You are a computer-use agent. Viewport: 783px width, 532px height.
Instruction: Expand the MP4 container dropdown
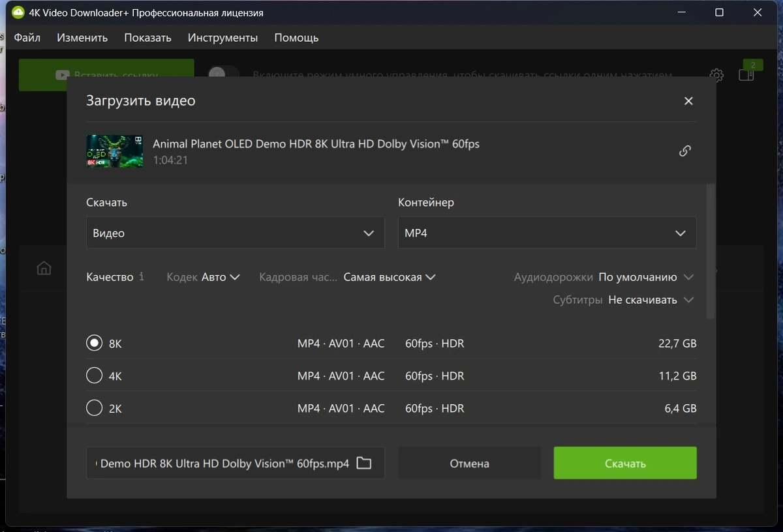pyautogui.click(x=547, y=233)
